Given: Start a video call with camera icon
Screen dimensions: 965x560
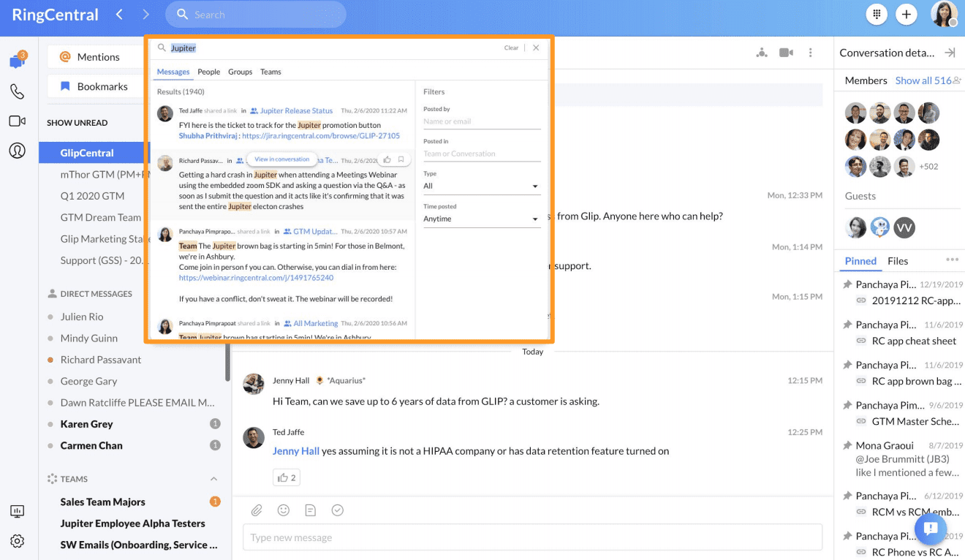Looking at the screenshot, I should pyautogui.click(x=787, y=53).
